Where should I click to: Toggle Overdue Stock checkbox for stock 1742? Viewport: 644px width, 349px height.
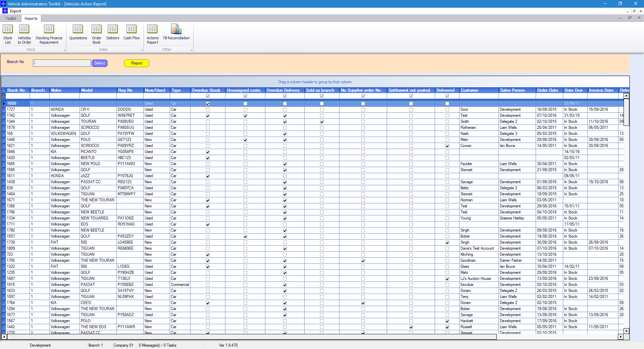208,116
